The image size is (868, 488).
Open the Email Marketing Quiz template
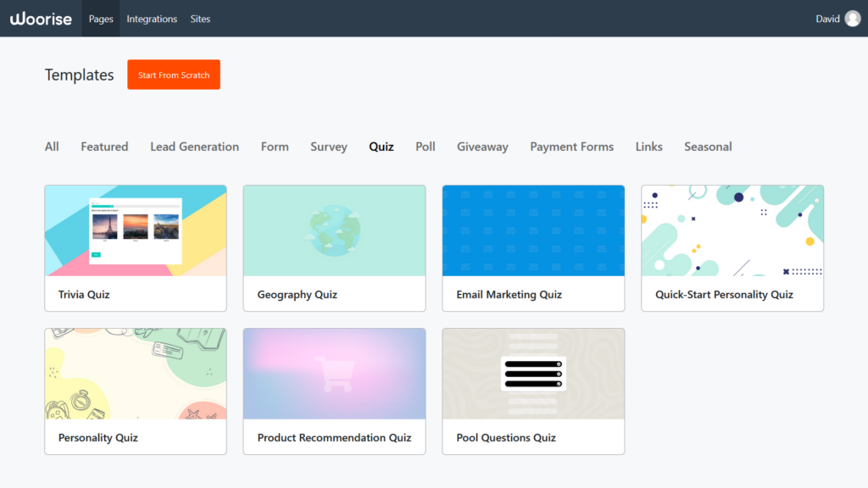coord(532,247)
